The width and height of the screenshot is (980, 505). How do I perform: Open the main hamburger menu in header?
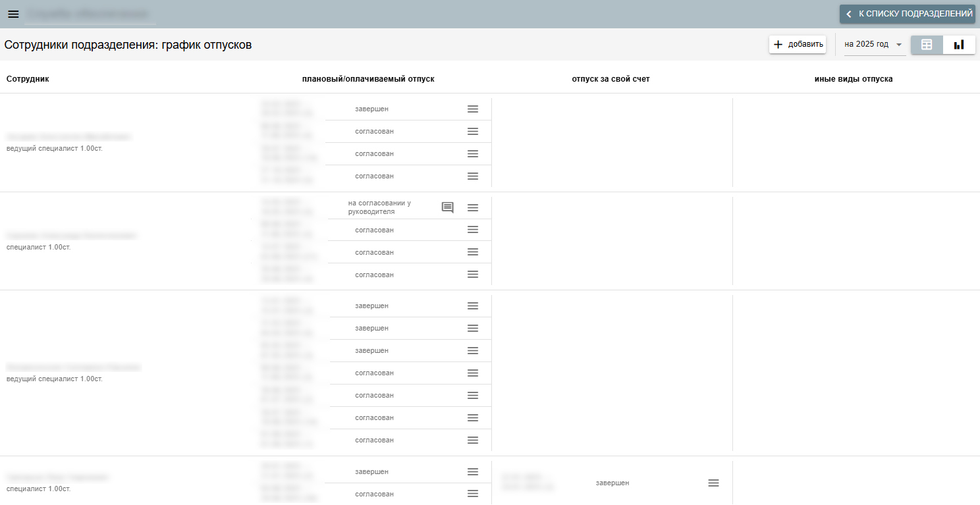pyautogui.click(x=13, y=14)
